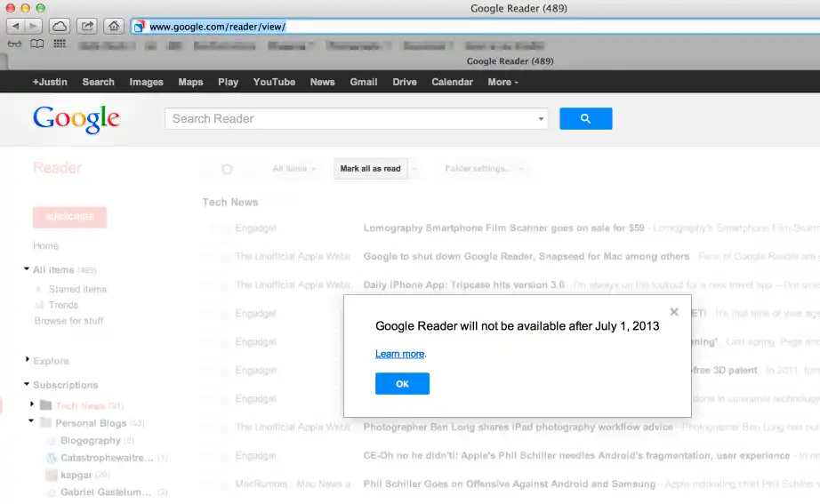This screenshot has height=504, width=820.
Task: Open Images in Google bar
Action: pyautogui.click(x=147, y=82)
